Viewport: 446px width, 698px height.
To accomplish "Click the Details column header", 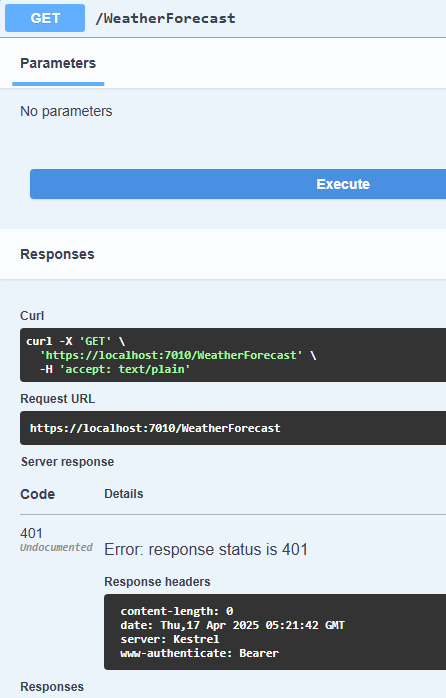I will [124, 494].
